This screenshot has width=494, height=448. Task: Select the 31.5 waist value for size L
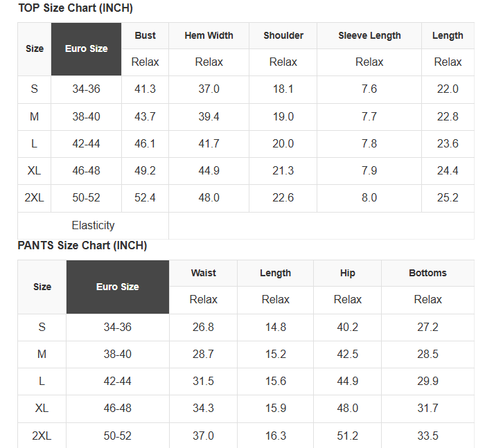203,382
